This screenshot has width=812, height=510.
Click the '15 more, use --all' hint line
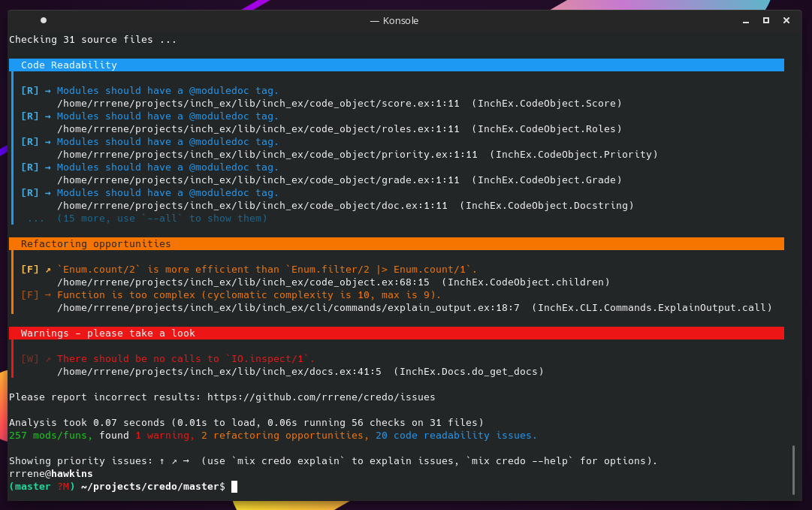point(161,219)
